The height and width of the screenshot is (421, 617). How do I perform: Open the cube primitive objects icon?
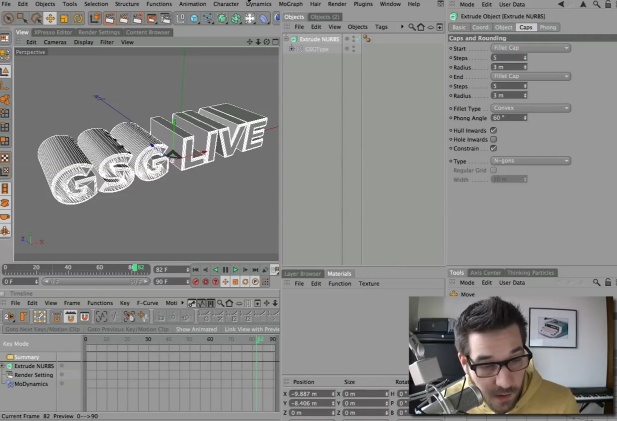click(x=194, y=18)
